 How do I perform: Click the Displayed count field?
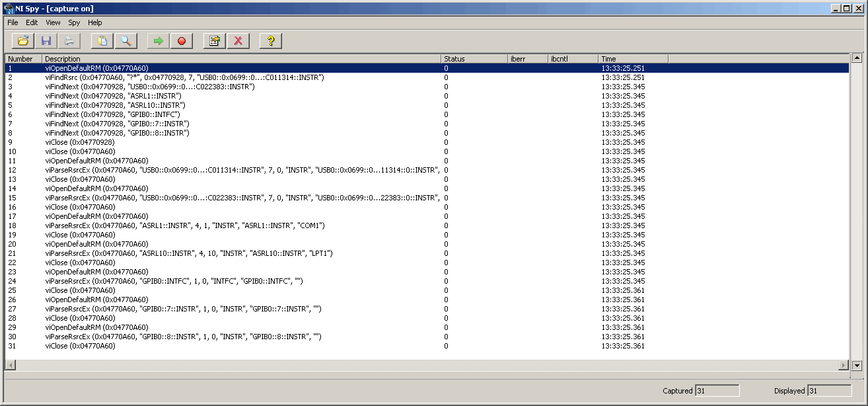point(829,391)
